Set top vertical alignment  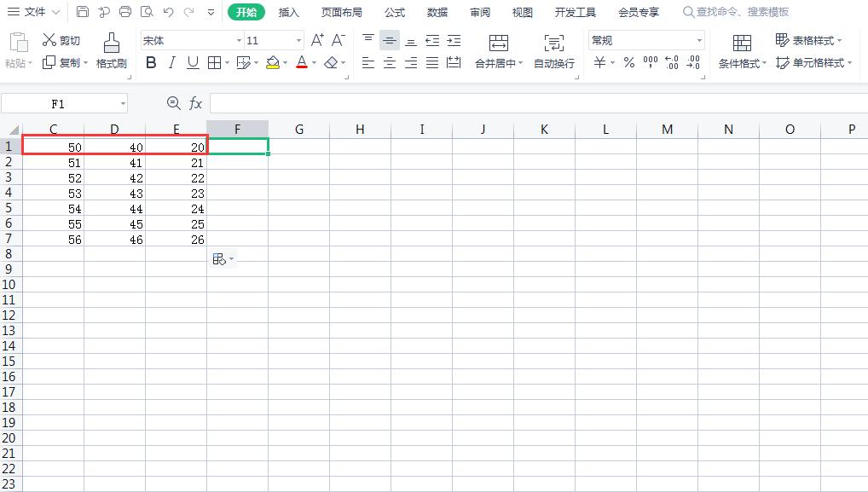click(x=368, y=40)
